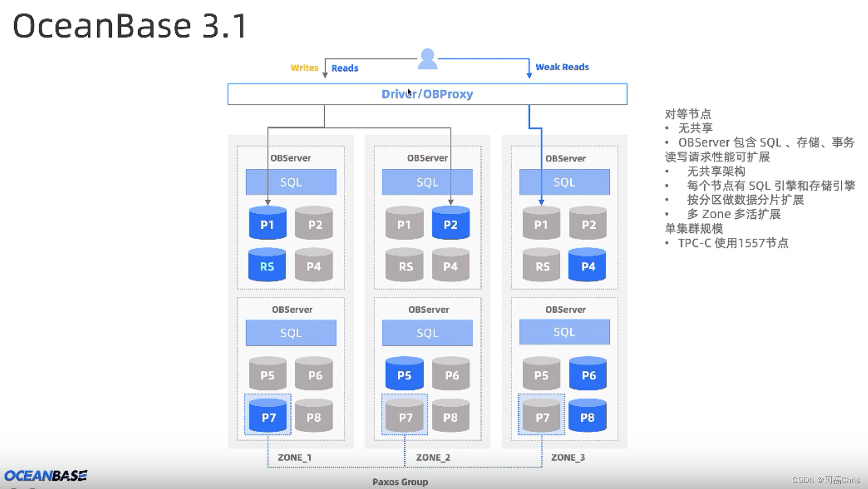
Task: Click the '单集群规模' heading
Action: [x=694, y=228]
